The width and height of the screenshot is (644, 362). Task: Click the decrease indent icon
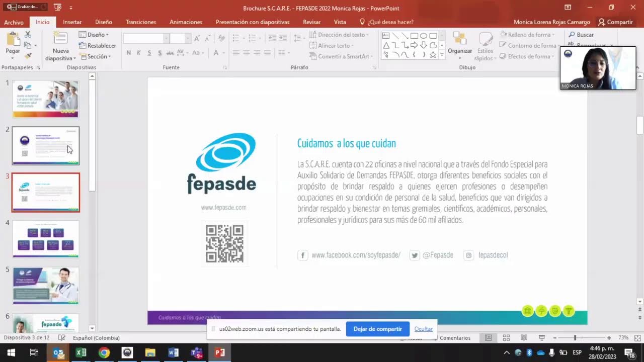(272, 38)
